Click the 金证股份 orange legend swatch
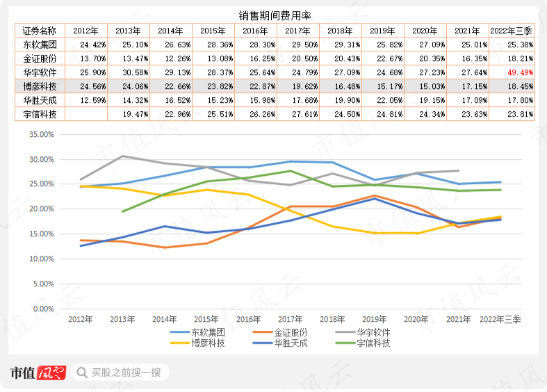Image resolution: width=547 pixels, height=392 pixels. coord(262,332)
